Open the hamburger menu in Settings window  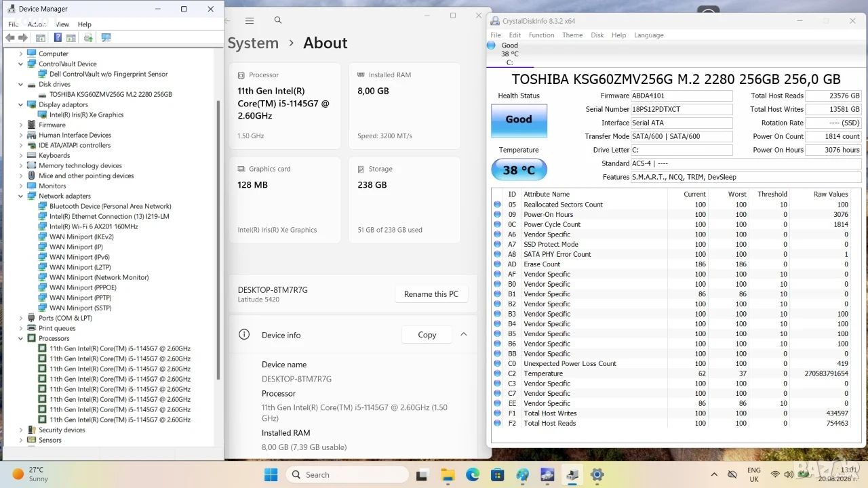tap(250, 21)
